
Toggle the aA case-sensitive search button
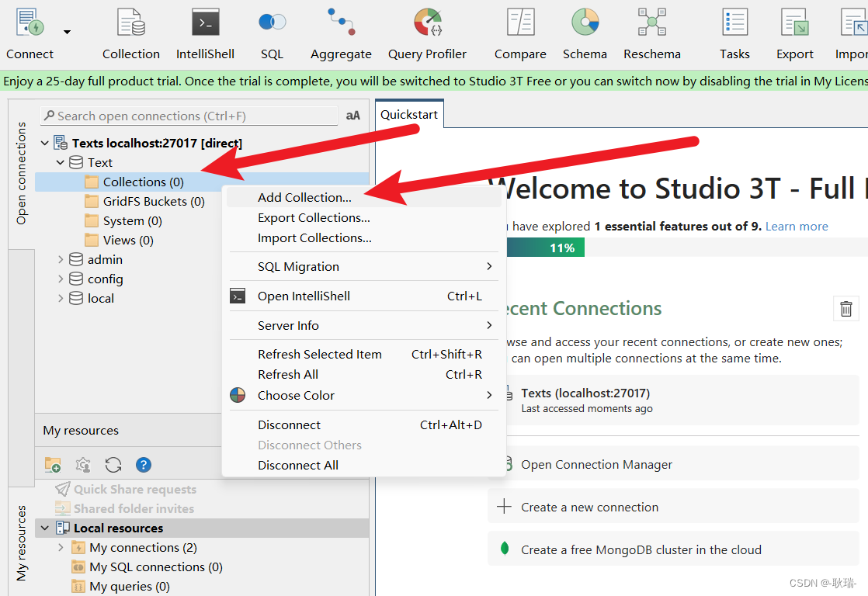point(352,116)
